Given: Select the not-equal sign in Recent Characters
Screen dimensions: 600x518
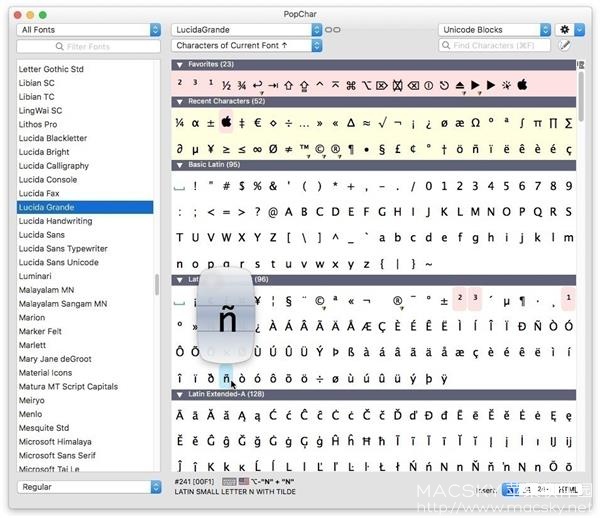Looking at the screenshot, I should tap(289, 149).
